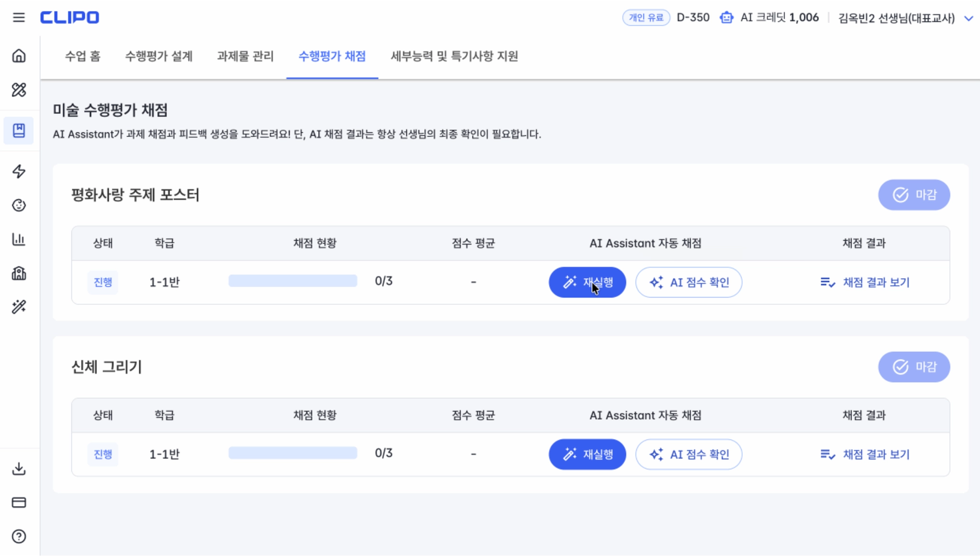The width and height of the screenshot is (980, 556).
Task: Open the lightning bolt sidebar icon
Action: [x=19, y=171]
